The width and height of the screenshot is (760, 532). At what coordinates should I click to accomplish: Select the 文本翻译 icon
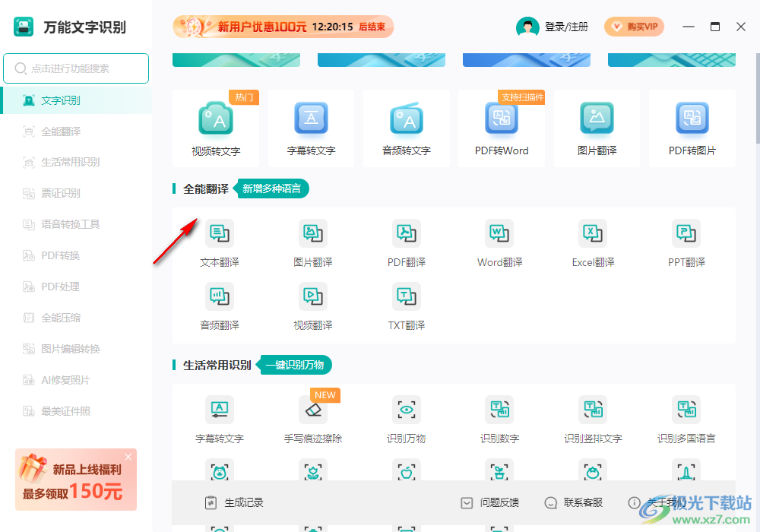click(x=220, y=233)
